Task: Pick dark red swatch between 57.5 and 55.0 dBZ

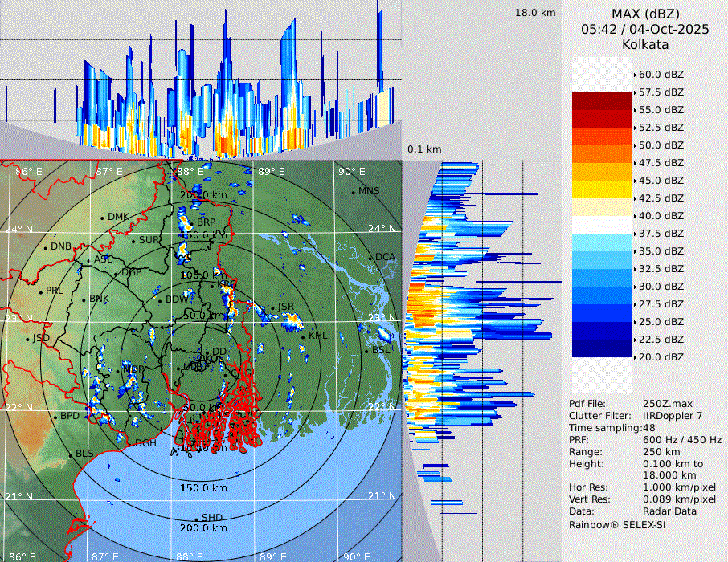Action: click(x=602, y=101)
